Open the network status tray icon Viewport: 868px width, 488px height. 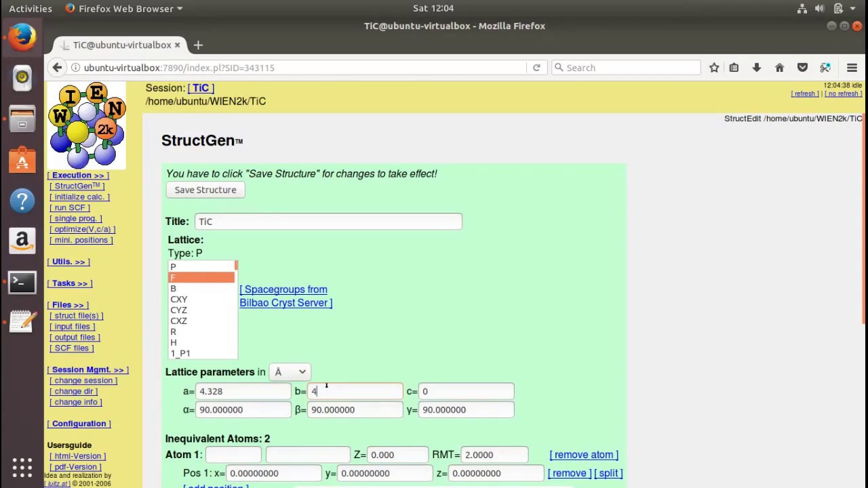802,8
